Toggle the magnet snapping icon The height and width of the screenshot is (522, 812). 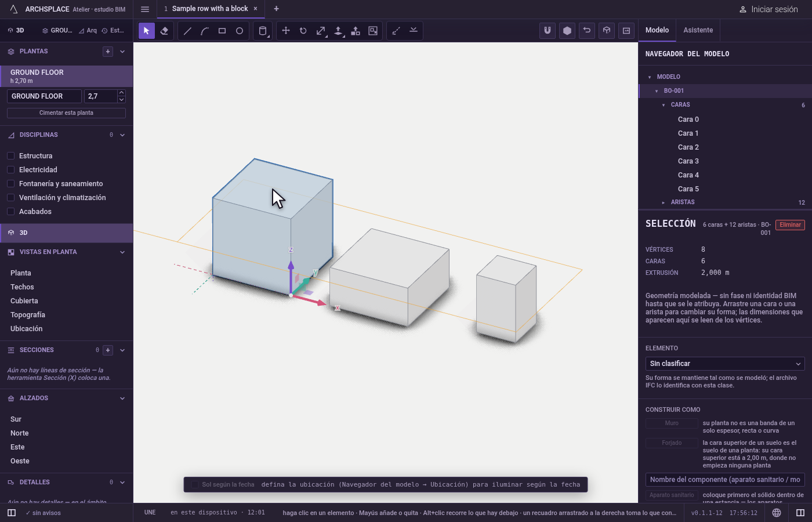548,31
